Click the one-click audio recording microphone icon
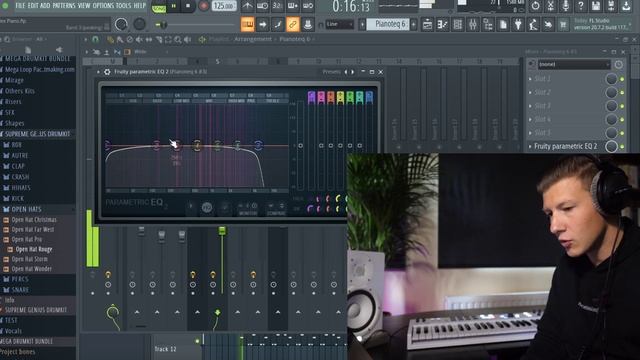Screen dimensions: 640x360 point(566,6)
